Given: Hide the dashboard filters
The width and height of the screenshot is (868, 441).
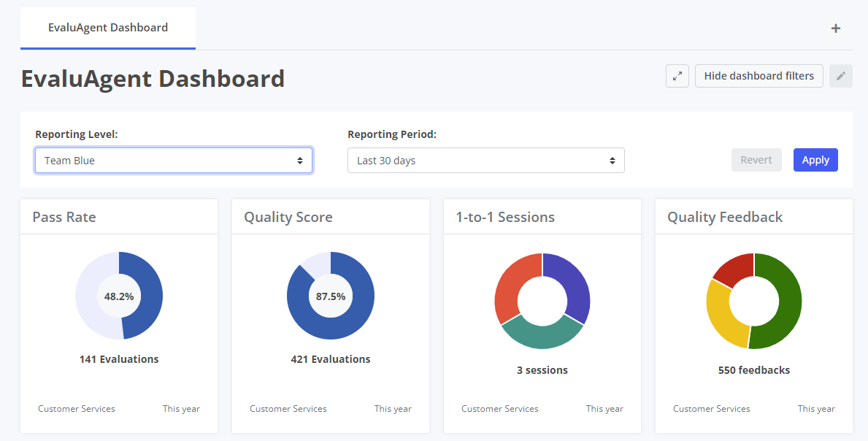Looking at the screenshot, I should click(758, 75).
